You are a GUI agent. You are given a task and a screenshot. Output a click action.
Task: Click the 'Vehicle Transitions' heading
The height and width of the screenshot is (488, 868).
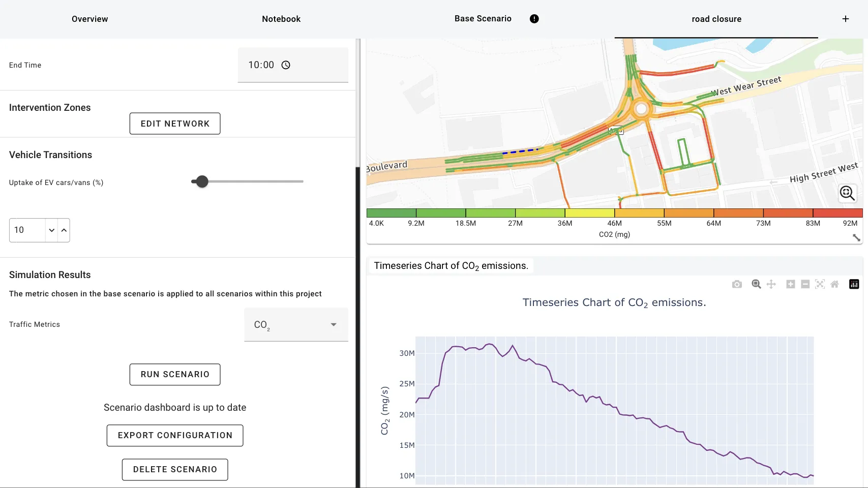(50, 155)
